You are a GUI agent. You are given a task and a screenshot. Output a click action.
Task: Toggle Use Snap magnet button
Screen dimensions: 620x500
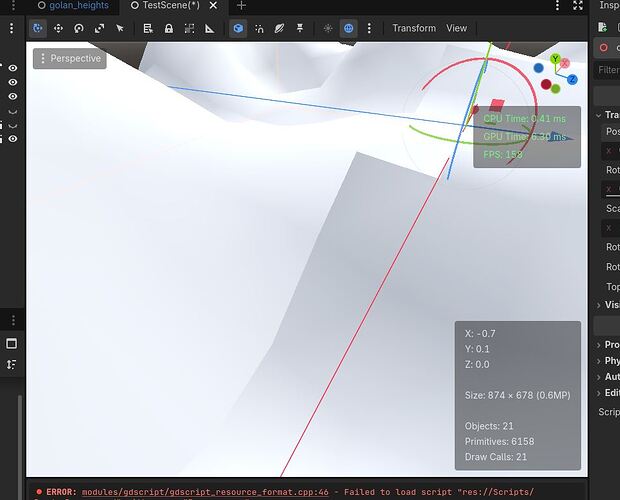click(259, 28)
